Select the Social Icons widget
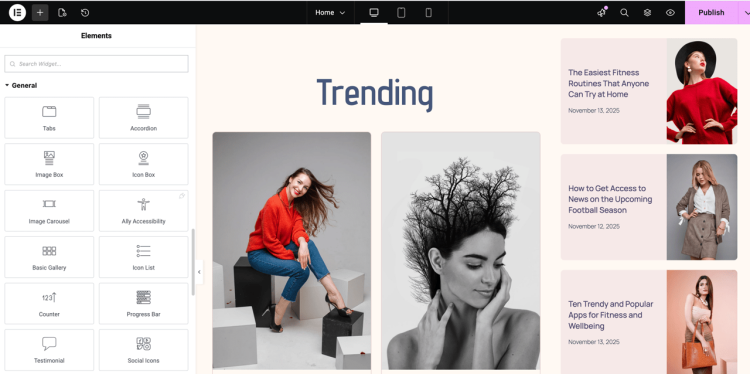 (143, 350)
